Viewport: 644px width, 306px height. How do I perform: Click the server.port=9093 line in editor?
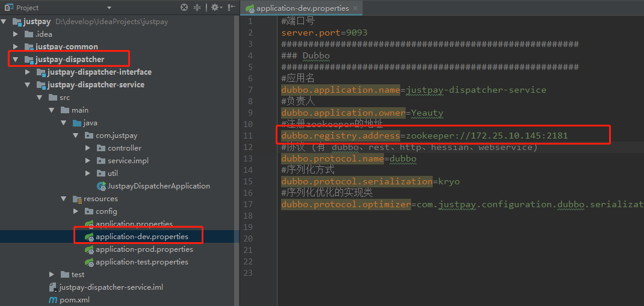coord(324,33)
